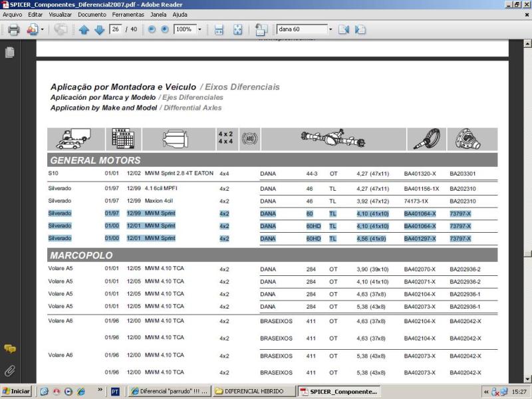Viewport: 532px width, 399px height.
Task: Open the Janela menu
Action: point(158,15)
